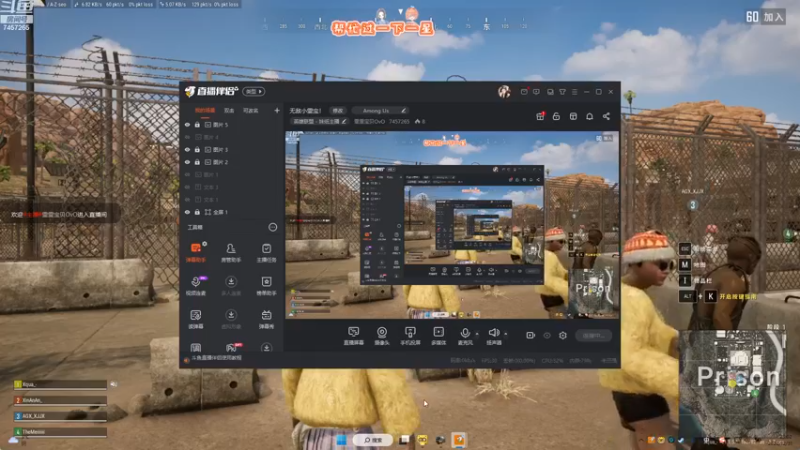
Task: Click the PK tool icon with red badge
Action: point(232,347)
